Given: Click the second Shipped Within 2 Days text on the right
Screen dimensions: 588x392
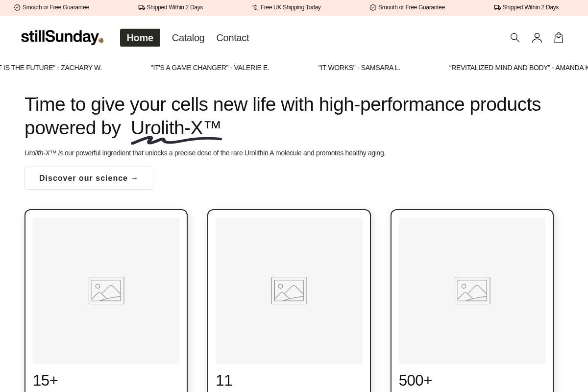Looking at the screenshot, I should (530, 7).
